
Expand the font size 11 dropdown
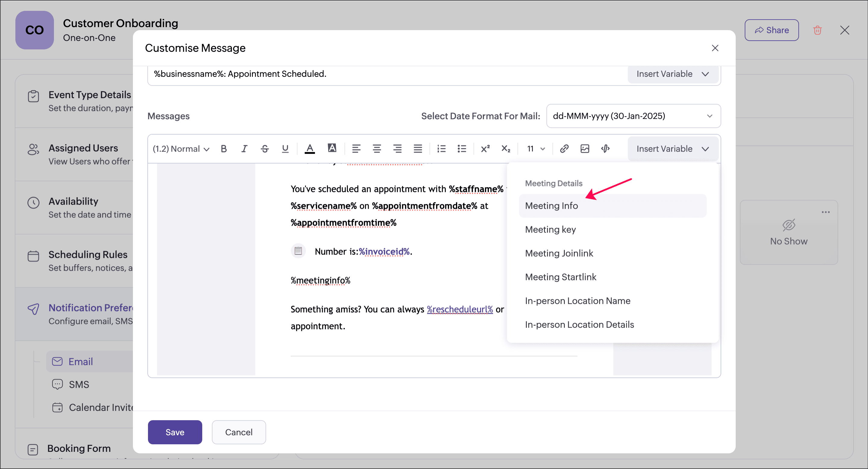tap(536, 149)
